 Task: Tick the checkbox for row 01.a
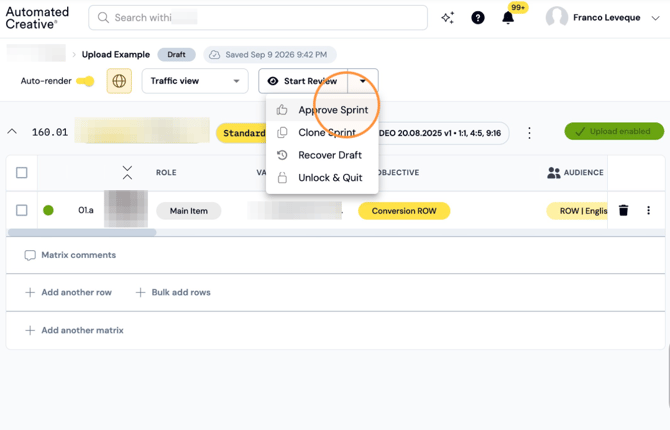(x=21, y=210)
